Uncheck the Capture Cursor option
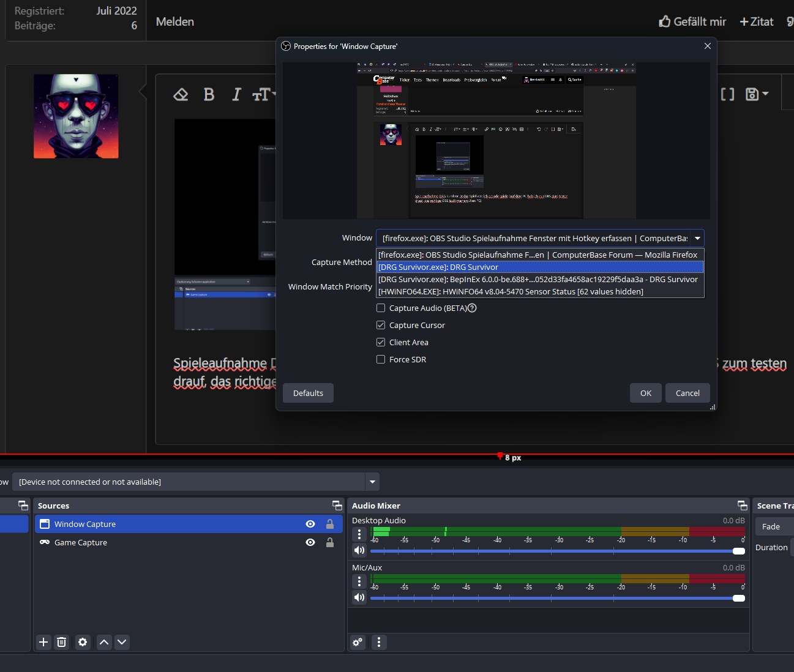 point(381,325)
